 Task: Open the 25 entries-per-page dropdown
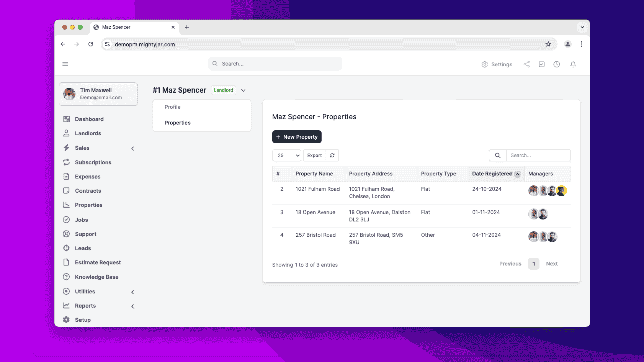click(287, 155)
